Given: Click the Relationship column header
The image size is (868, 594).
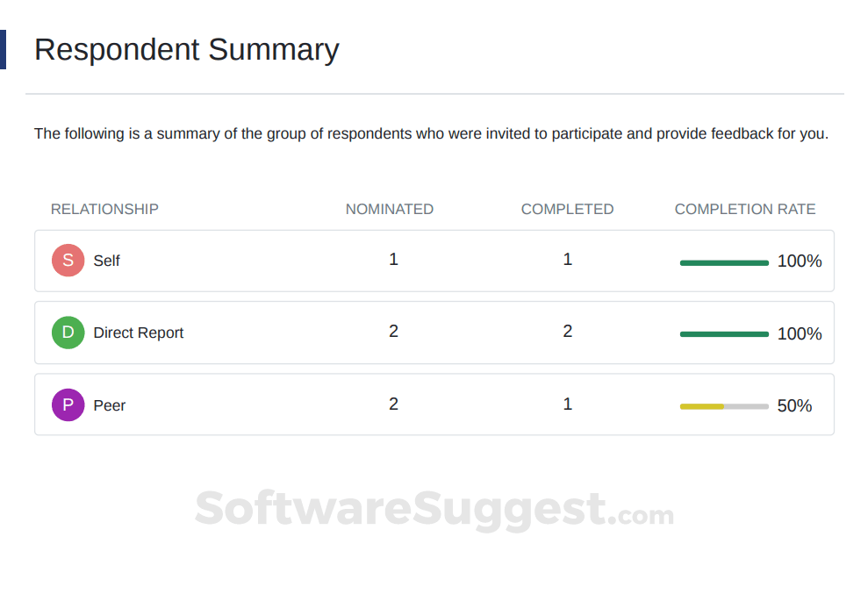Looking at the screenshot, I should click(104, 209).
